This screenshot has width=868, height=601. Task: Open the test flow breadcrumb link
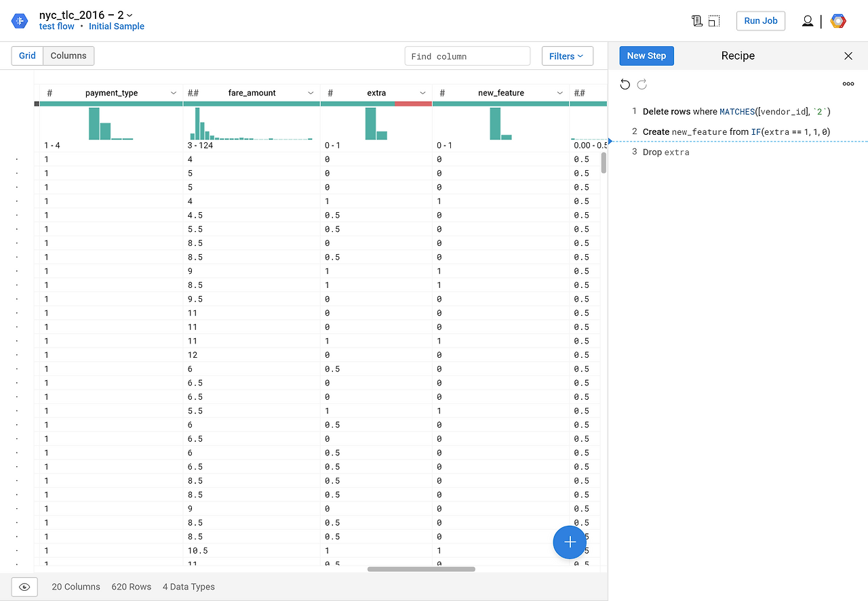(x=56, y=26)
